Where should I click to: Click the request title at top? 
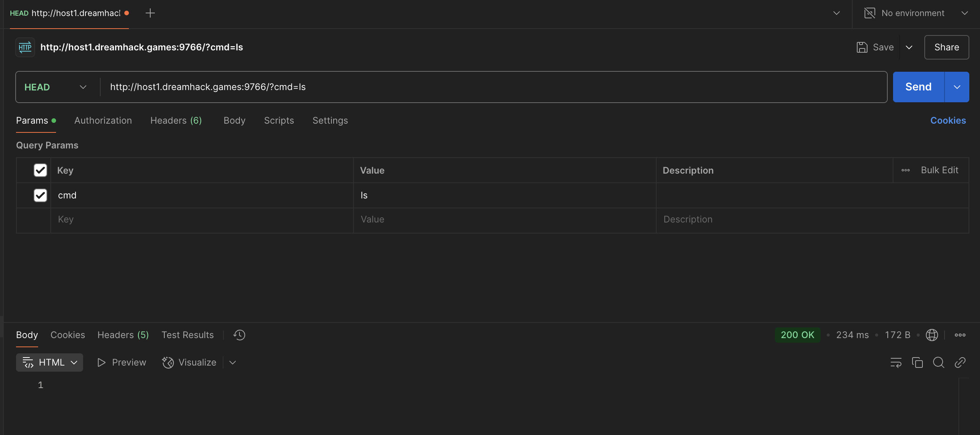(141, 47)
